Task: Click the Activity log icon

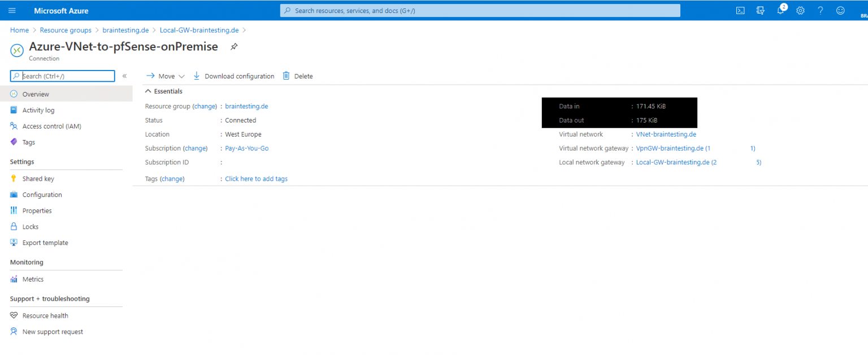Action: click(x=14, y=110)
